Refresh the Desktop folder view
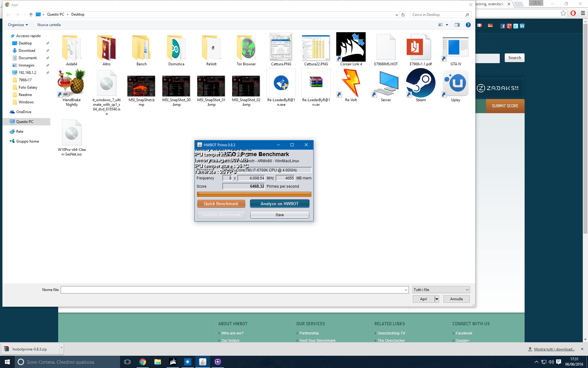 point(403,15)
